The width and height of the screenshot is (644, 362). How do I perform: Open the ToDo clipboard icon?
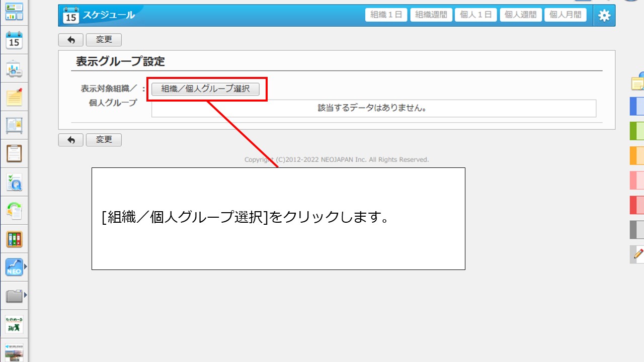(14, 154)
